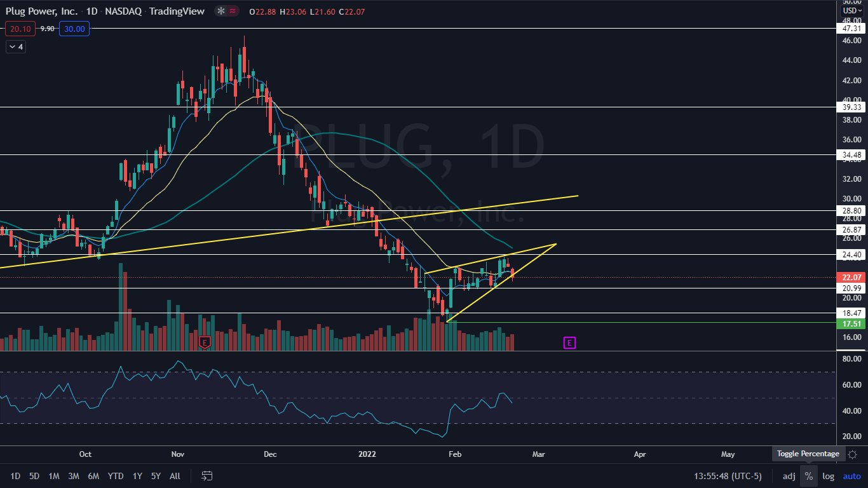Toggle log scale
This screenshot has width=868, height=488.
click(829, 476)
